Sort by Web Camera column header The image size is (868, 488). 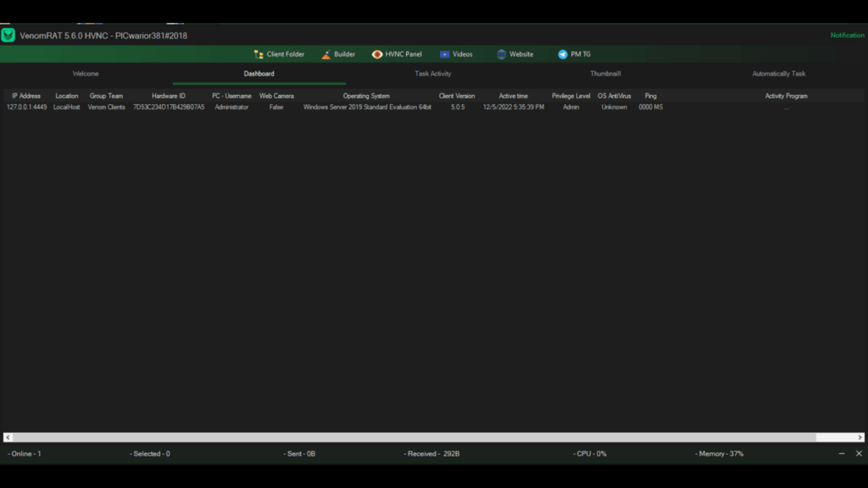coord(276,96)
